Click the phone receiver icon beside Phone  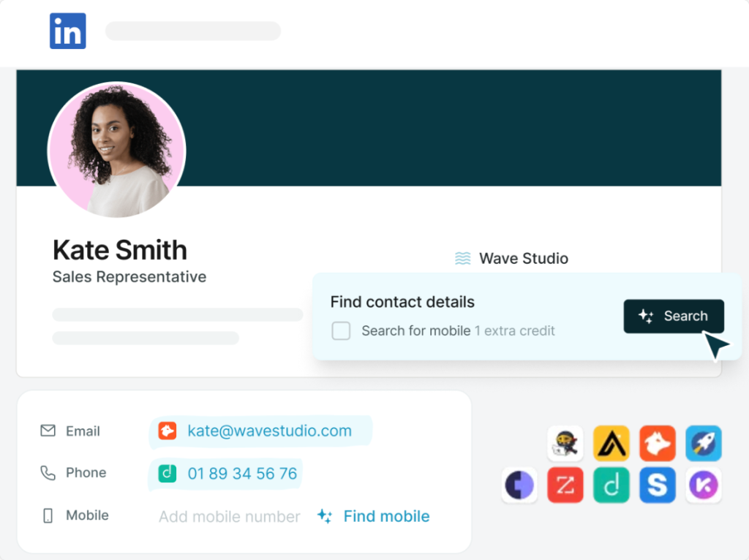pyautogui.click(x=47, y=472)
